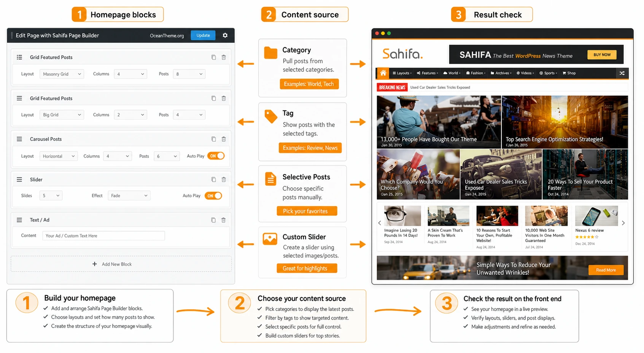
Task: Click OceanTheme.org link
Action: point(167,36)
